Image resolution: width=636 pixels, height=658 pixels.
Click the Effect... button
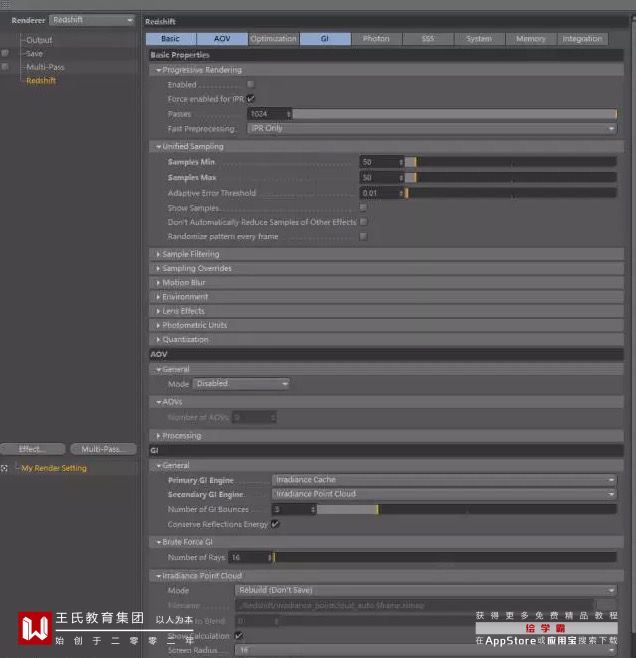tap(33, 449)
